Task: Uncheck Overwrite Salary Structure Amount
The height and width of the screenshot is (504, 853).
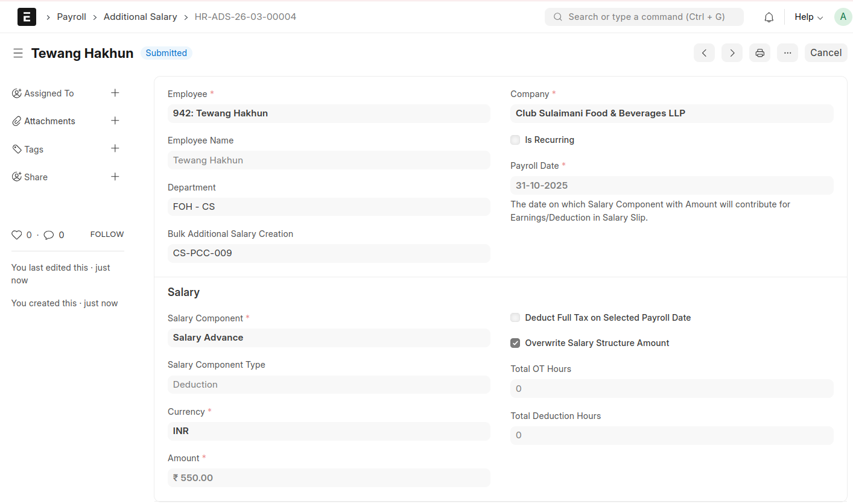Action: point(515,343)
